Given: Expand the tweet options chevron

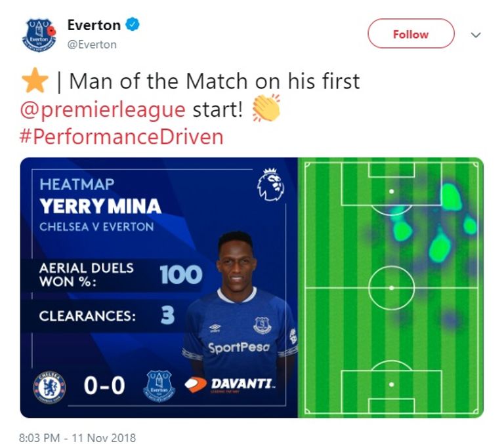Looking at the screenshot, I should tap(476, 35).
